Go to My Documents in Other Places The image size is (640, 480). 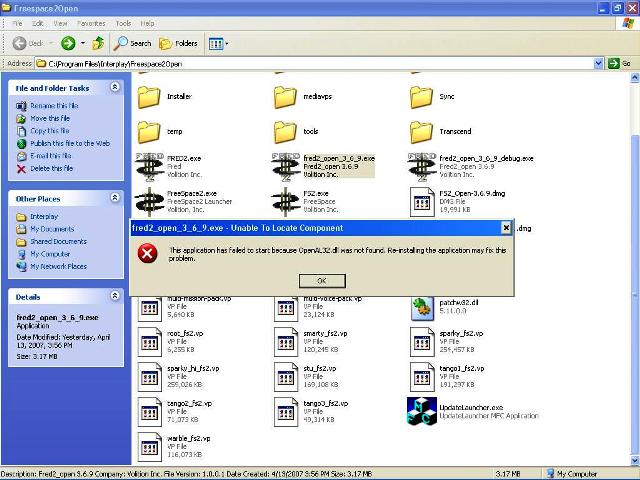tap(52, 229)
